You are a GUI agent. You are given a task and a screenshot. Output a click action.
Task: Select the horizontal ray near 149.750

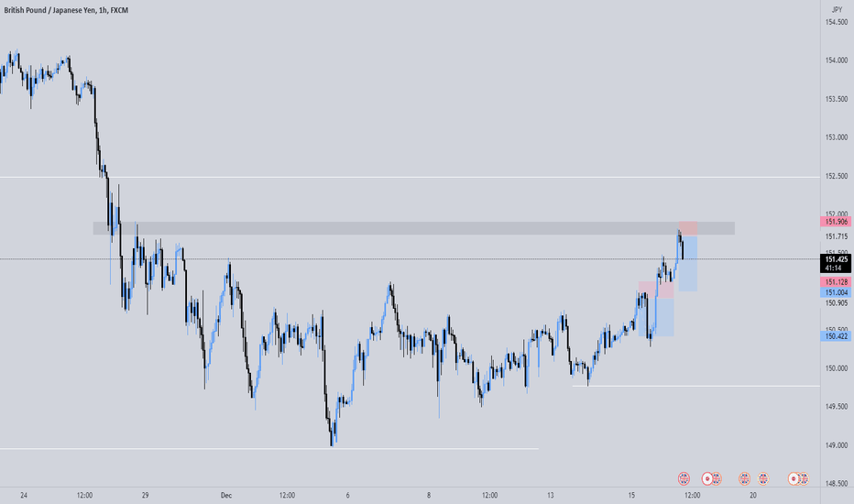(x=696, y=387)
